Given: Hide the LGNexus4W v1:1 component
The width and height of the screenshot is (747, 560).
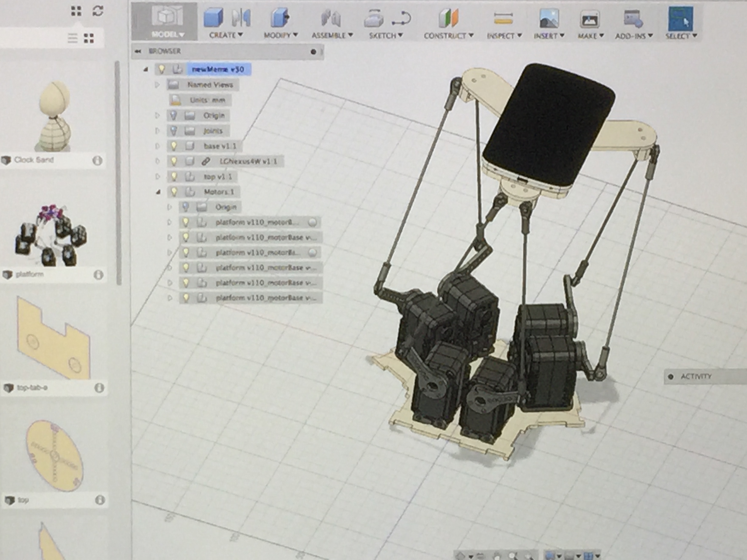Looking at the screenshot, I should pos(173,161).
